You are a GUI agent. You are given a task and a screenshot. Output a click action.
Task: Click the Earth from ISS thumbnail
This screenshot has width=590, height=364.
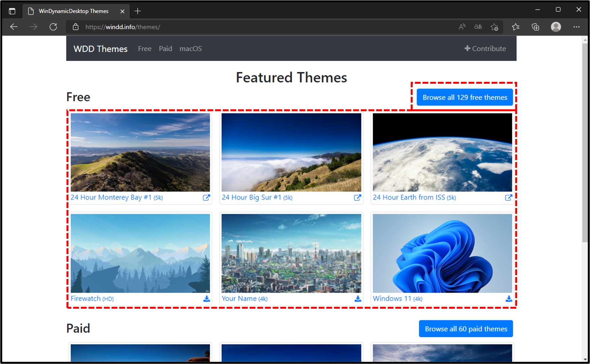tap(442, 152)
